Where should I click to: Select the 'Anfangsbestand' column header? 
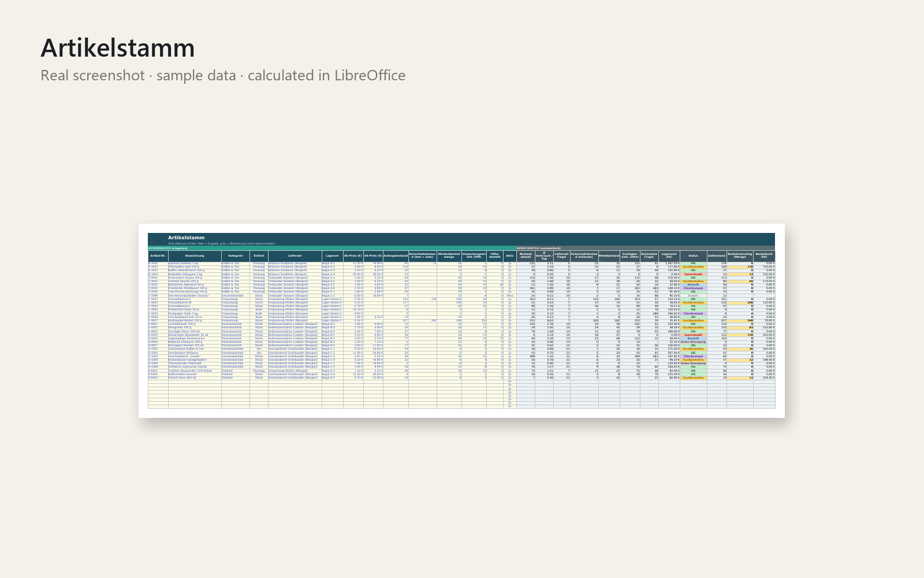[x=396, y=256]
